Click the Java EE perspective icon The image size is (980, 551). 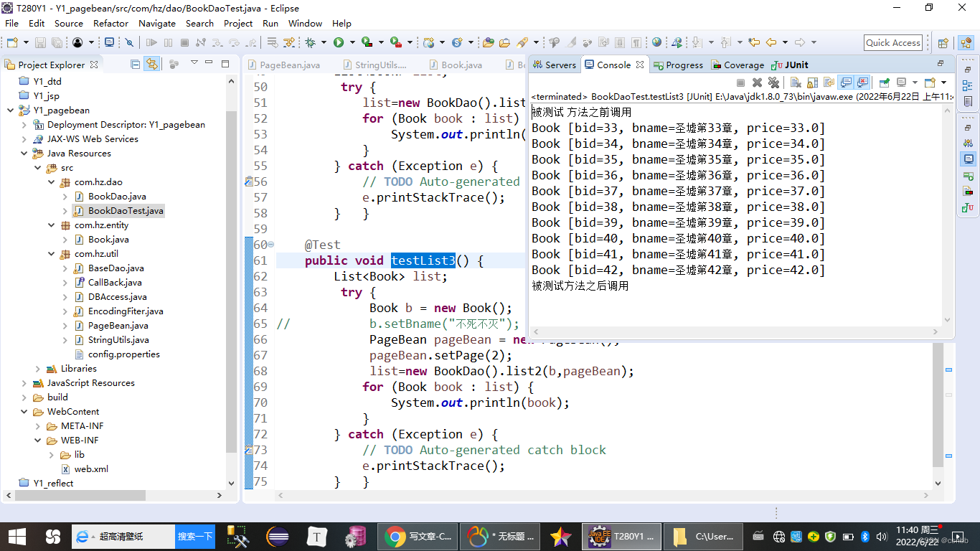click(966, 43)
